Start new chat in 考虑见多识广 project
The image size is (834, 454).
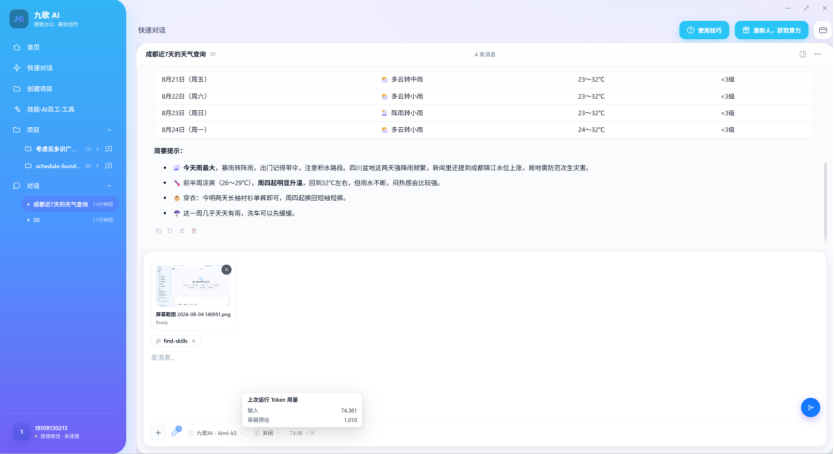[109, 149]
